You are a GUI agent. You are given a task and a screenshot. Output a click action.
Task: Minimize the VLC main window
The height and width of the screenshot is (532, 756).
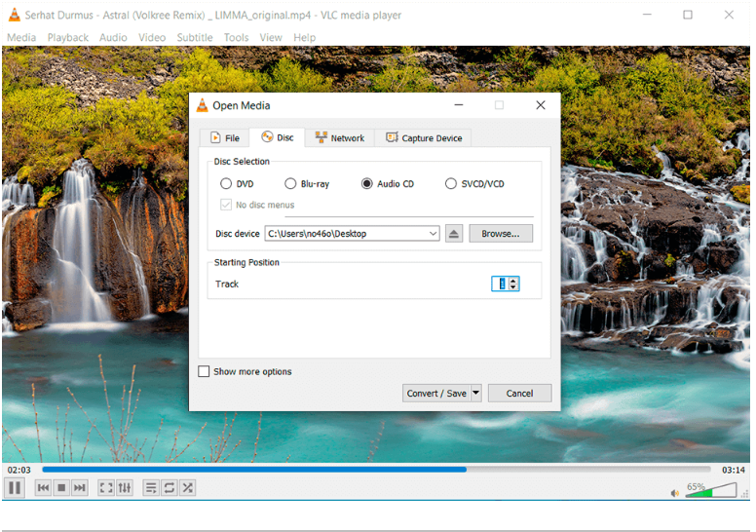[x=647, y=15]
